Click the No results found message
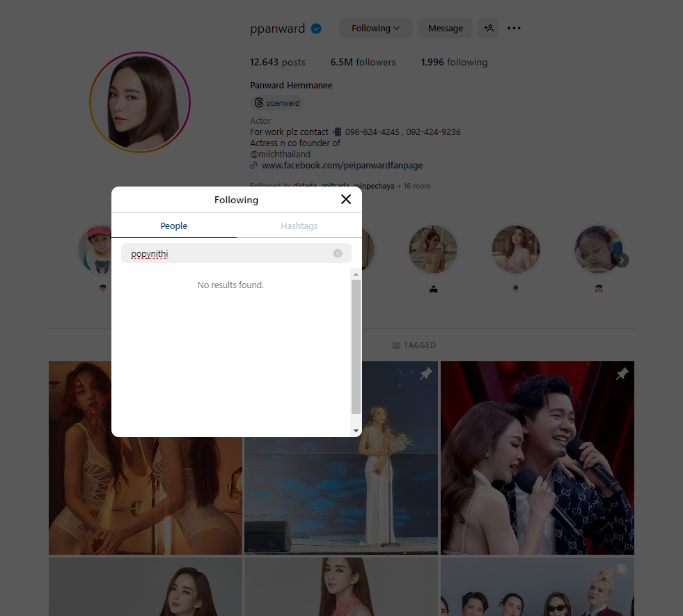683x616 pixels. (230, 285)
